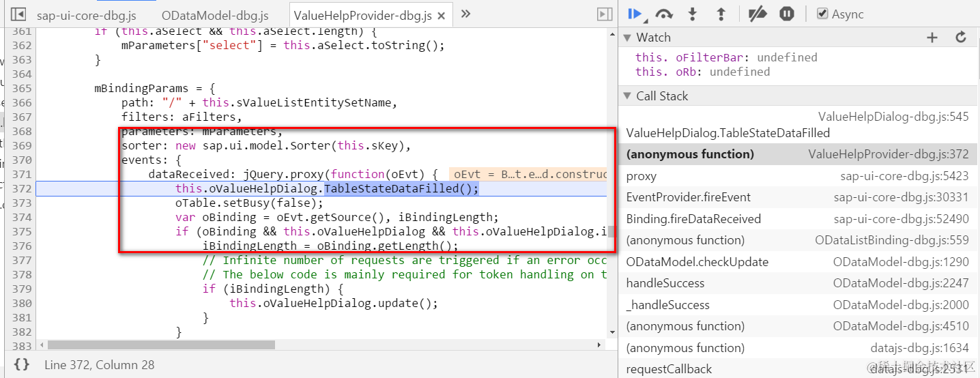The height and width of the screenshot is (378, 980).
Task: Click the oEvt inline value hint
Action: [530, 174]
